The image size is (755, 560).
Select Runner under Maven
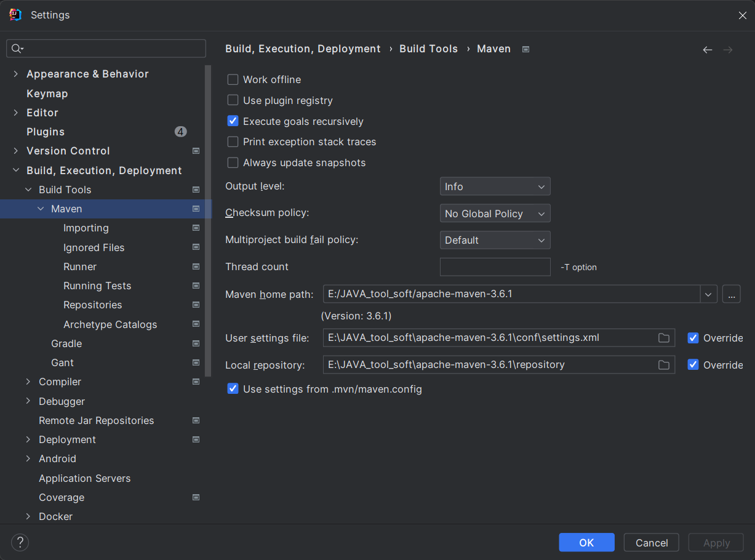pyautogui.click(x=80, y=266)
